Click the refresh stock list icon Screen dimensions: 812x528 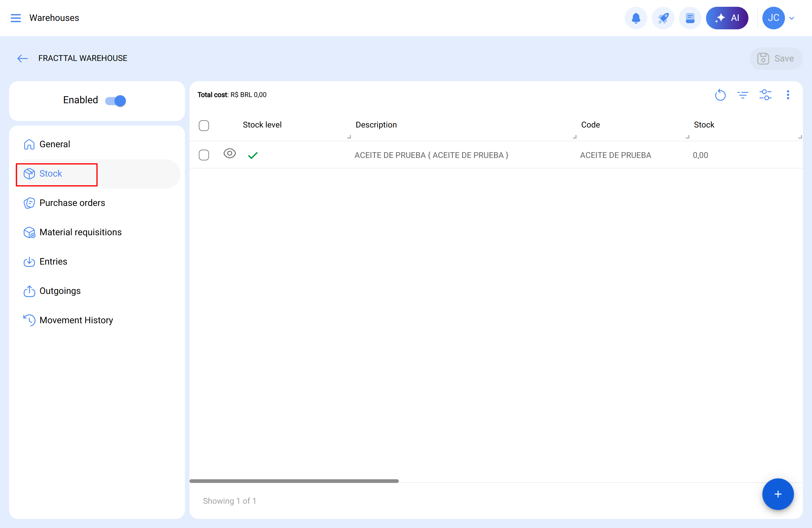tap(720, 95)
